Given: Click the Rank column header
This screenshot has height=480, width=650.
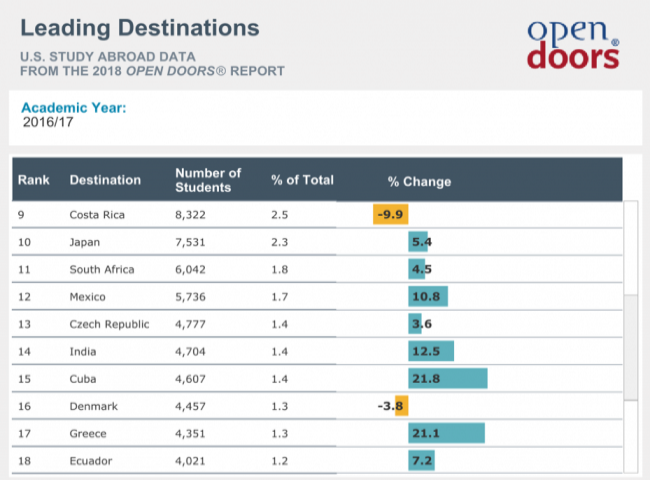Looking at the screenshot, I should pos(34,180).
